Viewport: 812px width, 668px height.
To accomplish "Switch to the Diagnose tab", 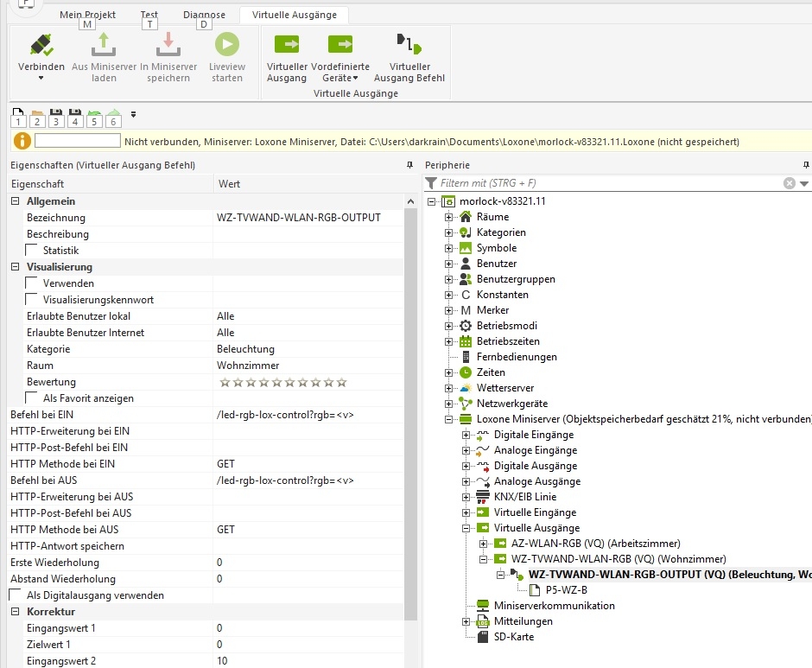I will 204,15.
